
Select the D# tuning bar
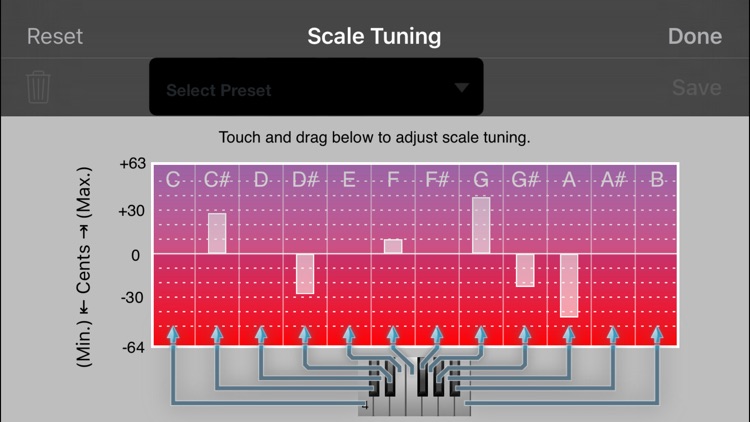click(305, 274)
